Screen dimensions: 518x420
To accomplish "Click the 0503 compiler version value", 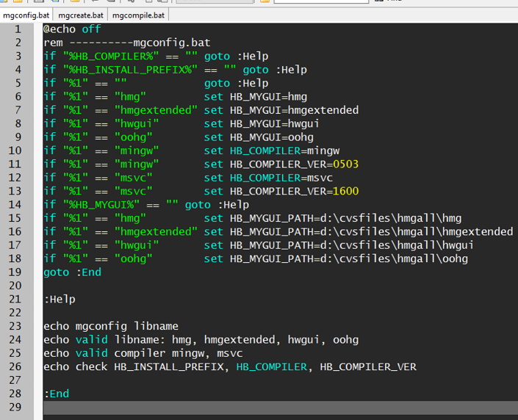I will [x=345, y=164].
